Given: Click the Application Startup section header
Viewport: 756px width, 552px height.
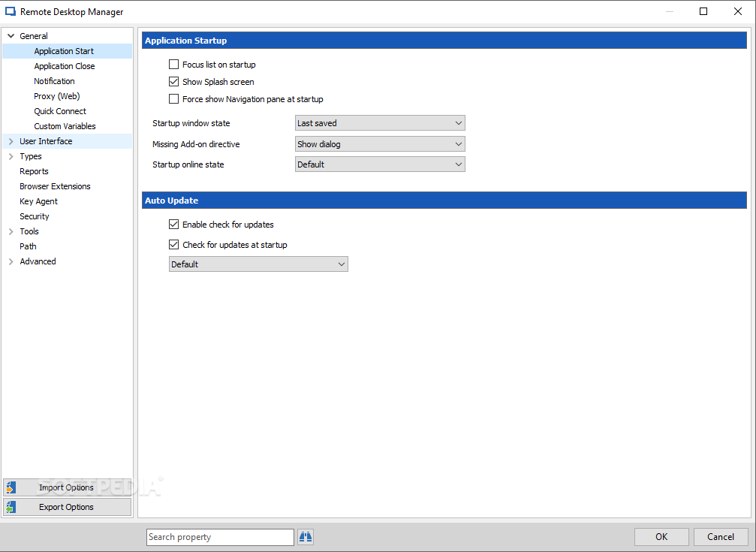Looking at the screenshot, I should pyautogui.click(x=444, y=41).
